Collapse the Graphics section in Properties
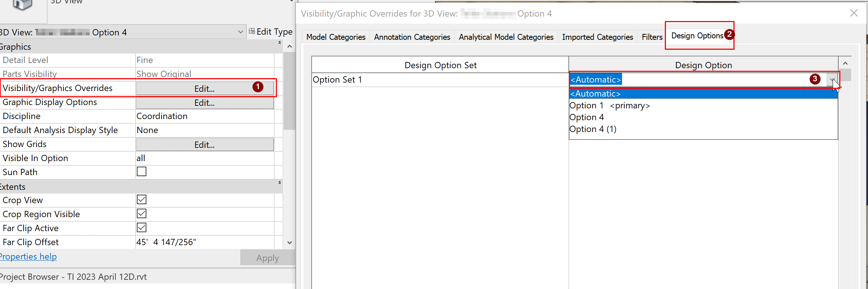Screen dimensions: 868x289 (x=280, y=43)
